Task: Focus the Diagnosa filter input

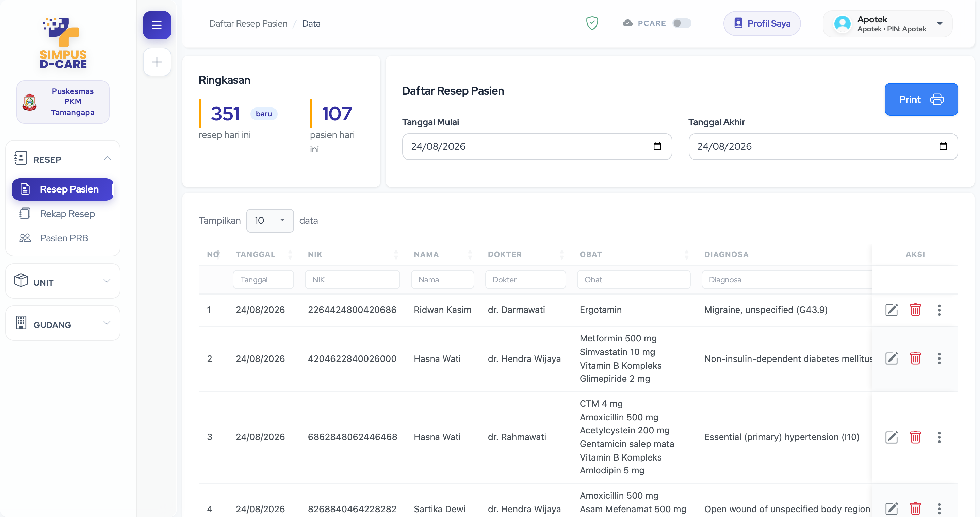Action: 787,279
